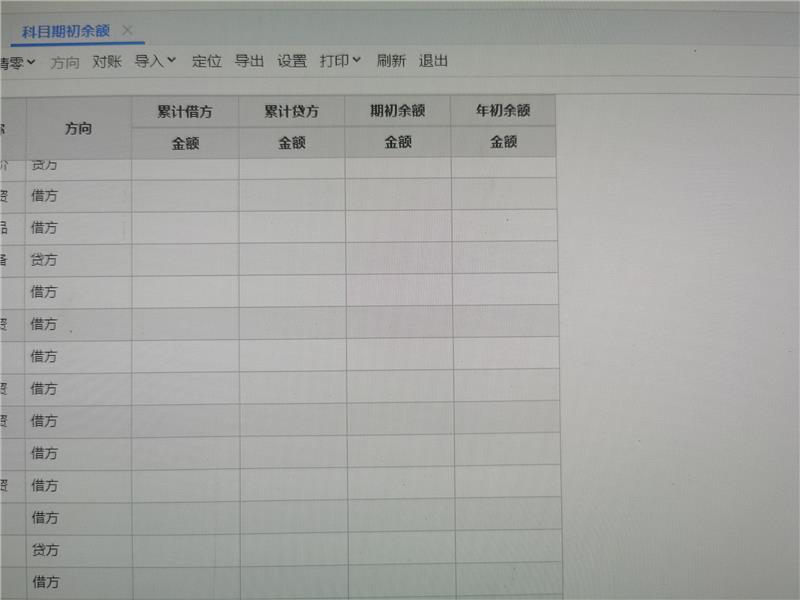Select the 年初余额 column header
800x600 pixels.
point(503,111)
